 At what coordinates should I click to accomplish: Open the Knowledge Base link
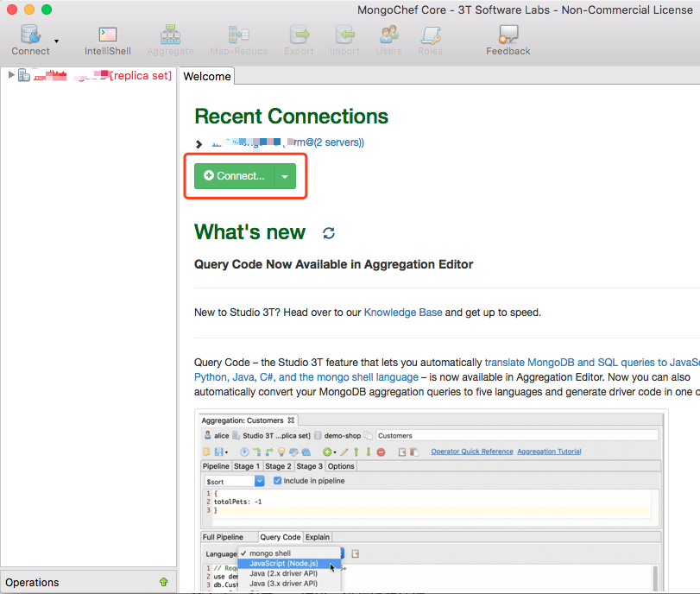[403, 313]
